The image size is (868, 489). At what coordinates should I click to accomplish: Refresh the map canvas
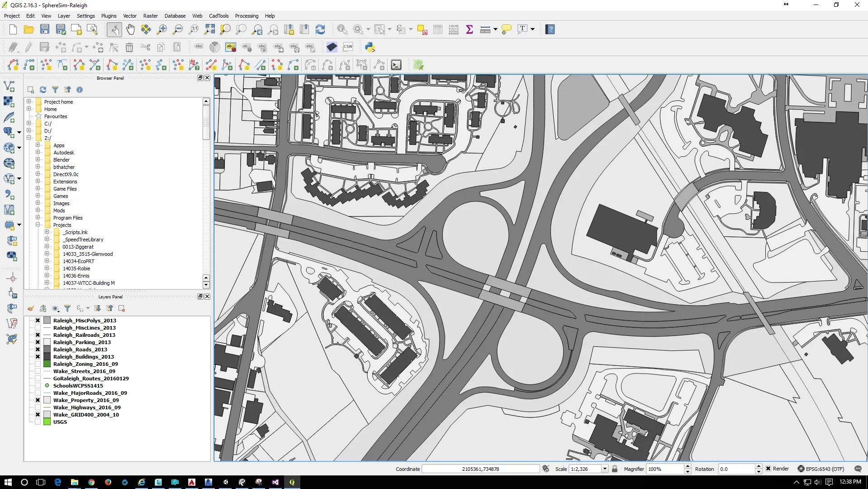point(320,29)
